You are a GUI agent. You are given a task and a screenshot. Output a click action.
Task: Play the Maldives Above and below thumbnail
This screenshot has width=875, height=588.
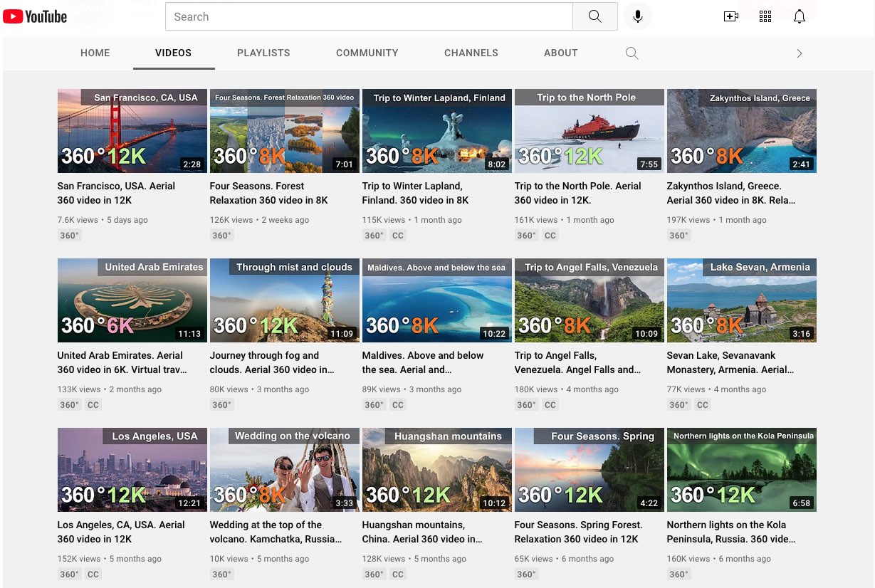coord(436,300)
